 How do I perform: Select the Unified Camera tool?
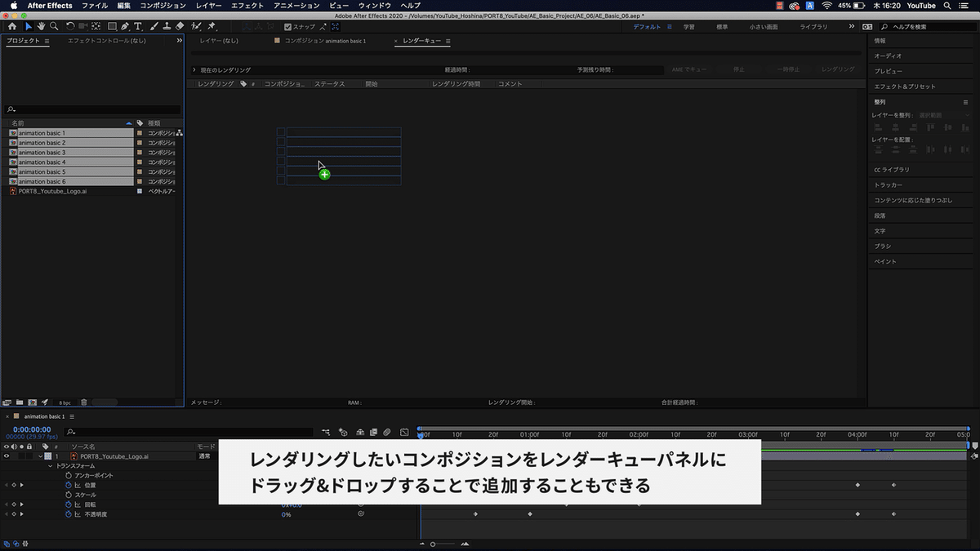[x=83, y=27]
